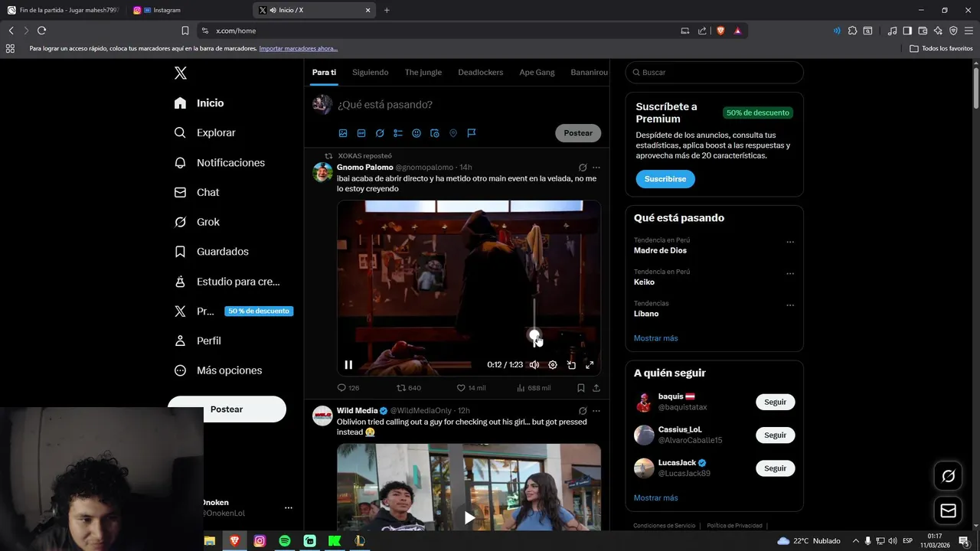Open the emoji picker in composer

tap(416, 133)
